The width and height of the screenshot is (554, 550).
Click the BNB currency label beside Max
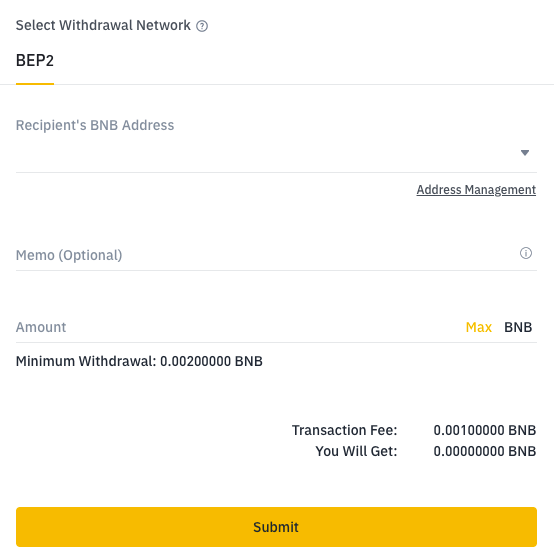[x=518, y=327]
